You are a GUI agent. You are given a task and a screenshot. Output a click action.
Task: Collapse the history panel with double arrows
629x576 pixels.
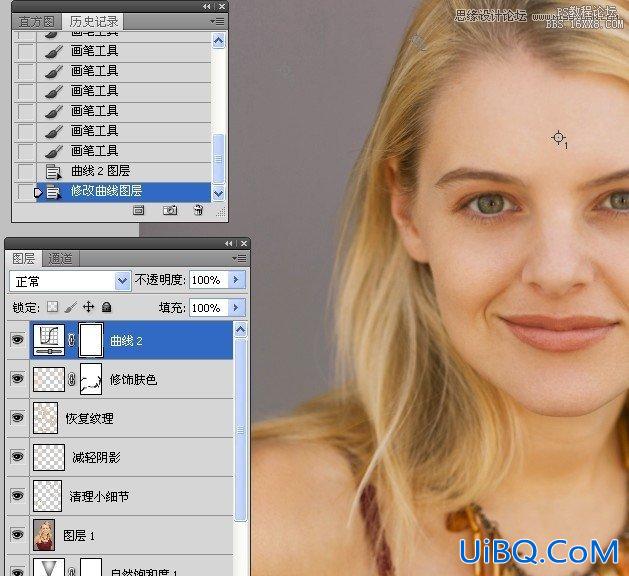pyautogui.click(x=207, y=6)
